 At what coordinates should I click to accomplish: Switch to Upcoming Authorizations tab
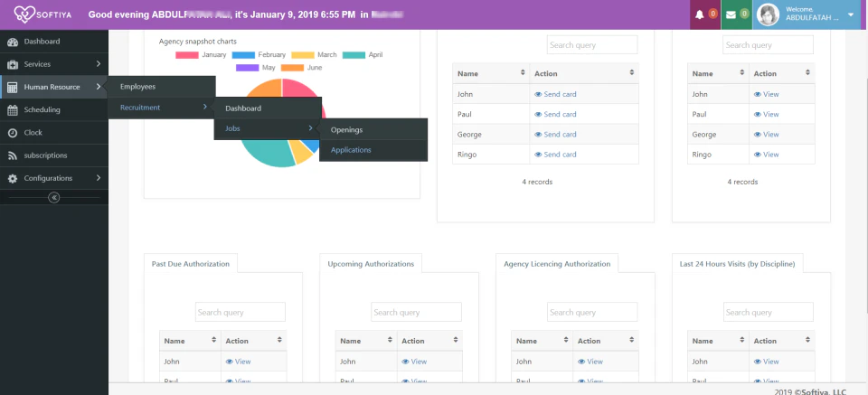[x=371, y=264]
